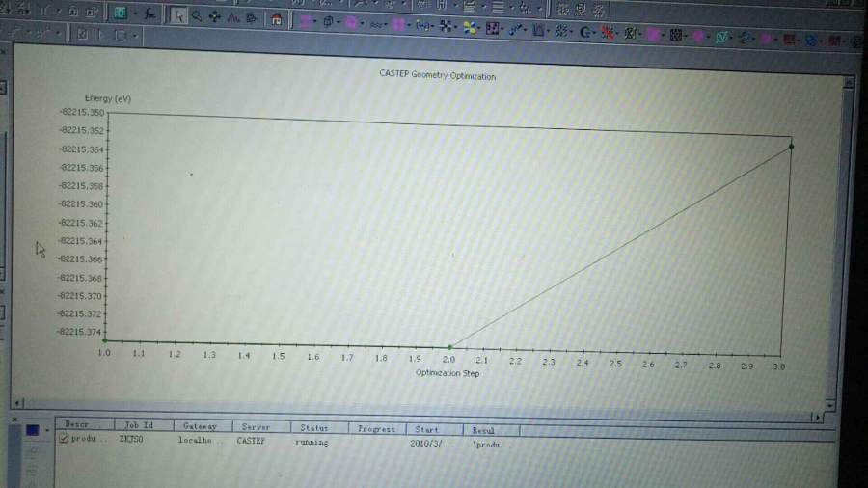Screen dimensions: 868x488
Task: Click the Start column header
Action: (x=435, y=429)
